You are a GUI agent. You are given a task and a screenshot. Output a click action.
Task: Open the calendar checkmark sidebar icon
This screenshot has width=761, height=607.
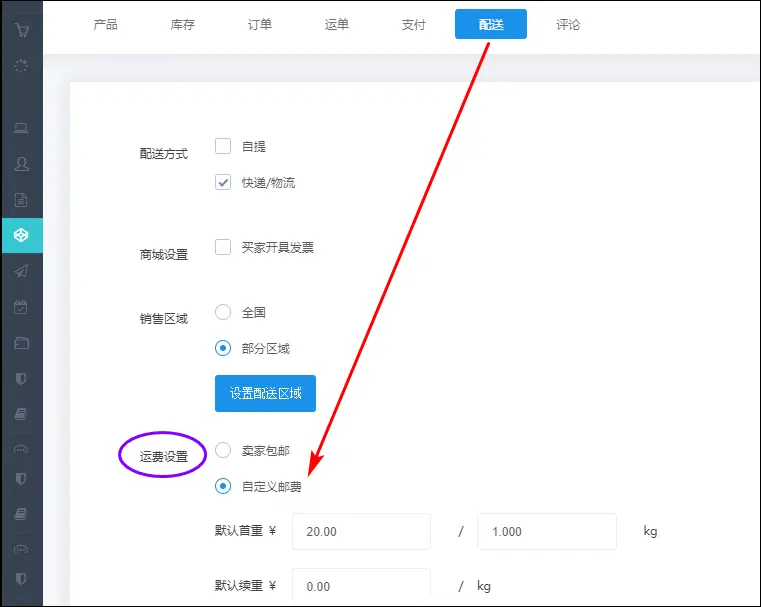[x=21, y=307]
